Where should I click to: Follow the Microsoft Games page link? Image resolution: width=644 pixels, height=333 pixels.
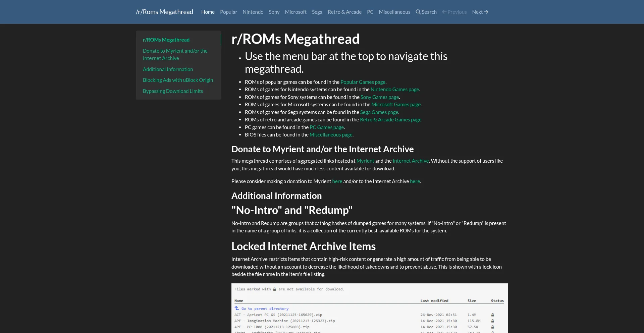click(x=396, y=105)
